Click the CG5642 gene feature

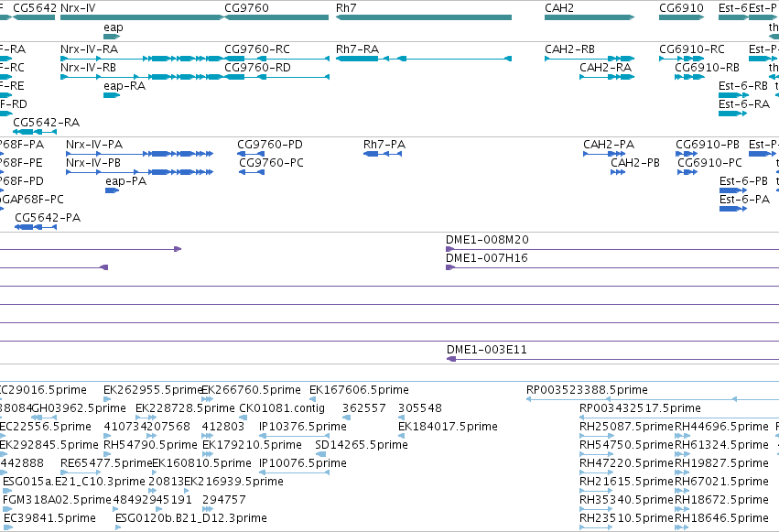[34, 17]
